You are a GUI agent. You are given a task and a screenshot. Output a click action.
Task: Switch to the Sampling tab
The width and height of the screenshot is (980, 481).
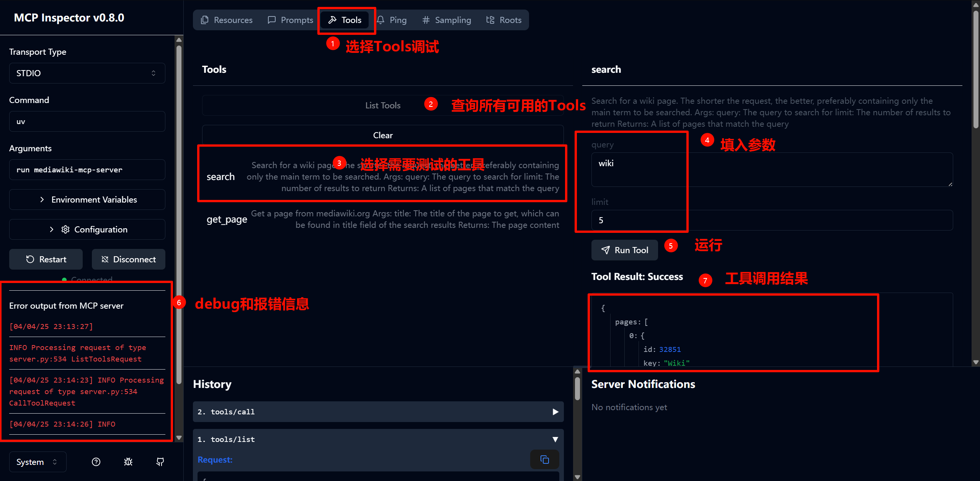[446, 20]
